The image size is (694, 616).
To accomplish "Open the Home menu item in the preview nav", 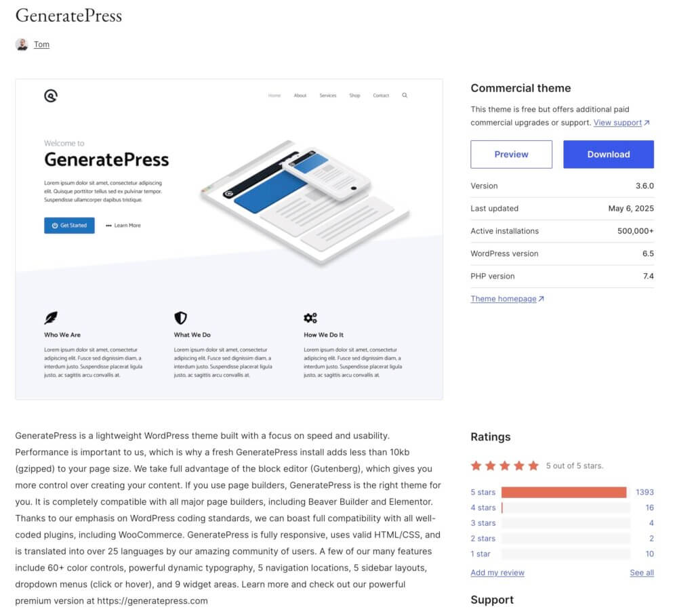I will 274,96.
